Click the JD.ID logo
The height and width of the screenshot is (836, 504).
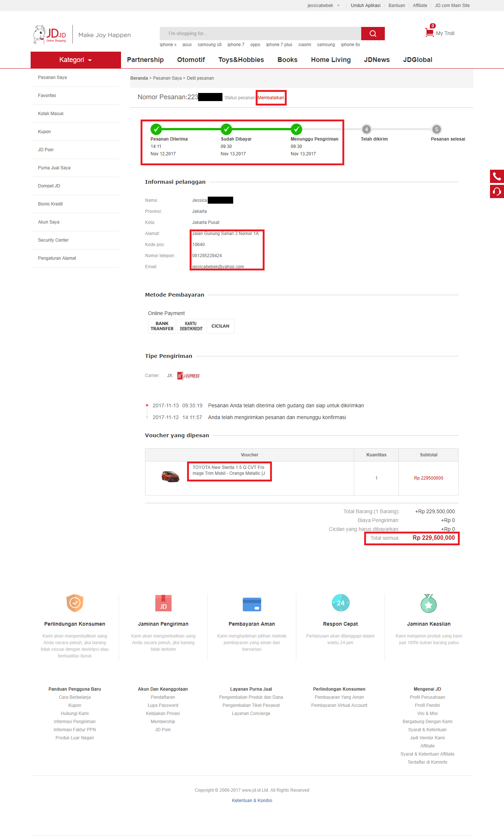pos(50,35)
